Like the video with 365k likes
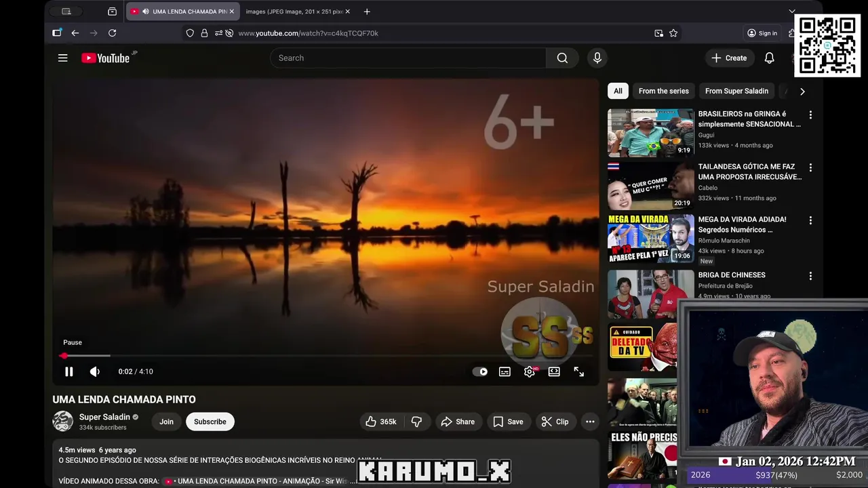Viewport: 868px width, 488px height. 380,422
